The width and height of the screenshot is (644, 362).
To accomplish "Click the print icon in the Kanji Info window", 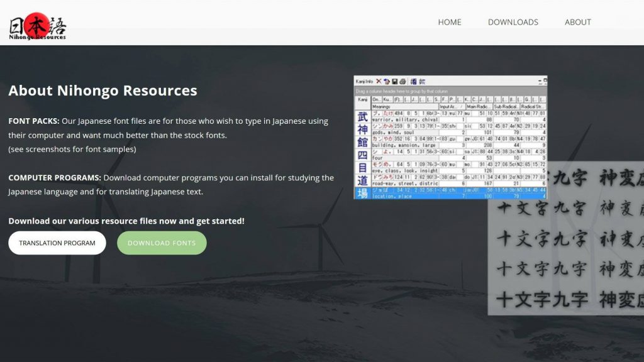I will click(x=402, y=82).
